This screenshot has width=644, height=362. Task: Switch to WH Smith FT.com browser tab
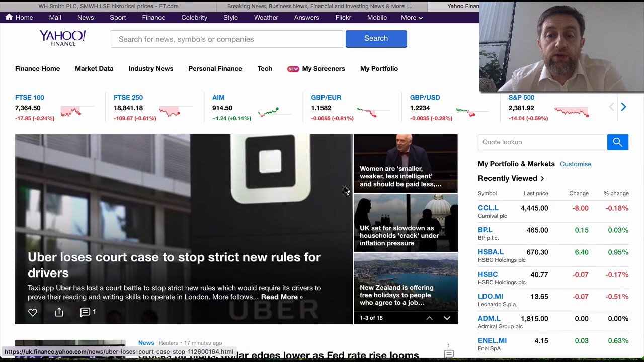click(108, 6)
